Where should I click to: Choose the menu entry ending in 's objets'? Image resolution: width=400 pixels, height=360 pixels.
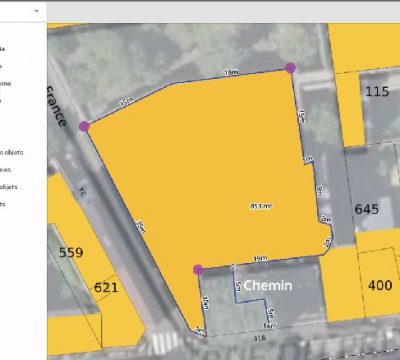(x=12, y=152)
